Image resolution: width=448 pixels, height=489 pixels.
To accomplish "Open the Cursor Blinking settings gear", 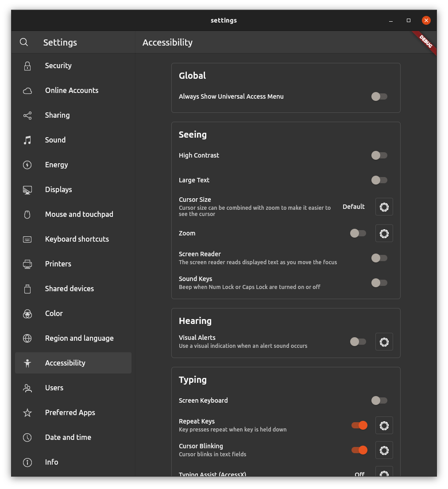I will pos(384,450).
